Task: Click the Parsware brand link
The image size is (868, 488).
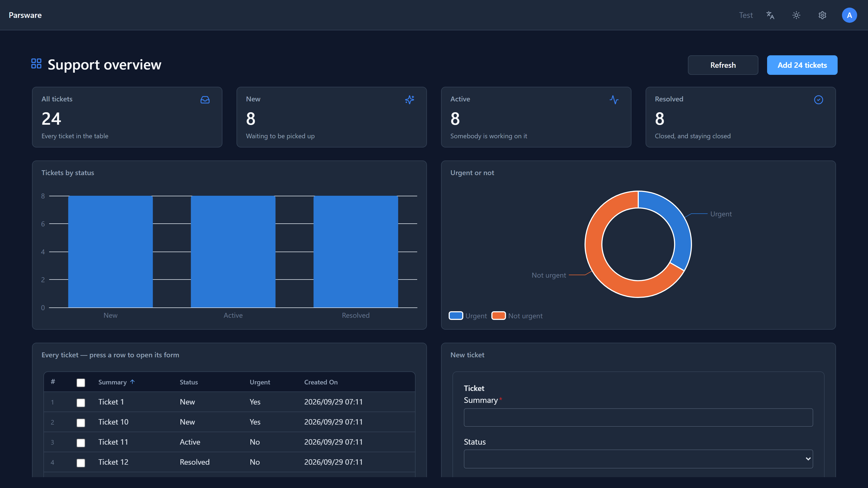Action: point(25,15)
